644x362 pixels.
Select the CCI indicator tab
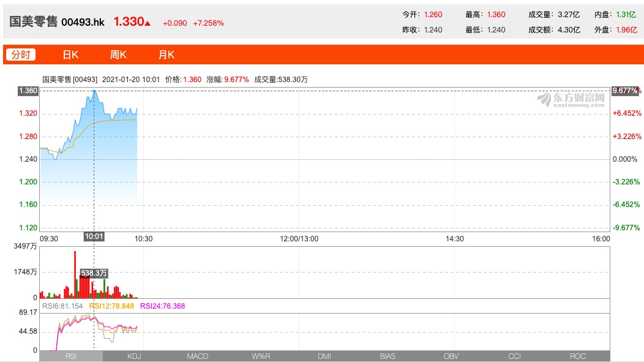pos(514,356)
